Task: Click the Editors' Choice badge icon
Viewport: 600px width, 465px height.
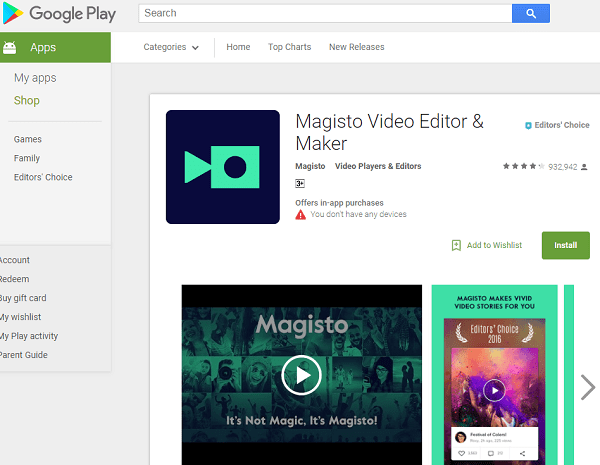Action: (528, 126)
